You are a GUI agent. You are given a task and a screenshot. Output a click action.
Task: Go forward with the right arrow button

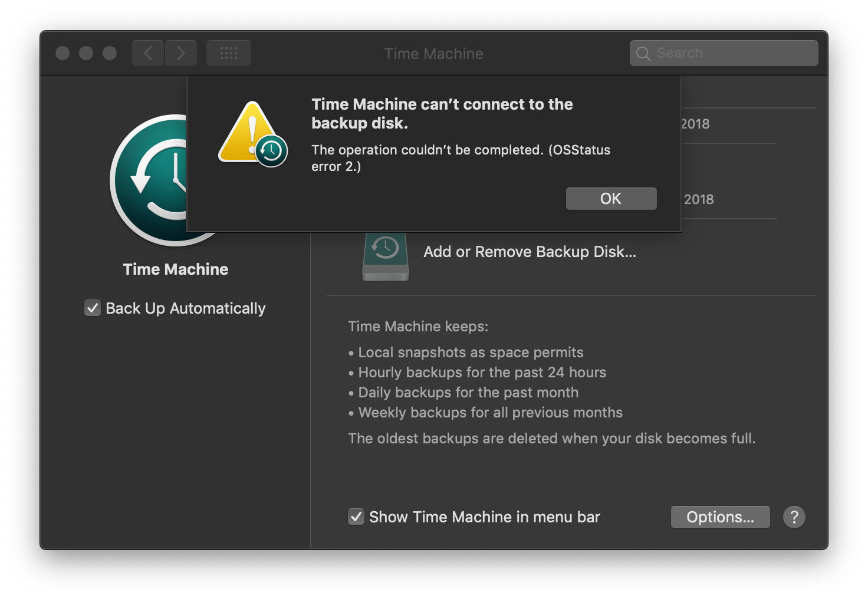(181, 53)
